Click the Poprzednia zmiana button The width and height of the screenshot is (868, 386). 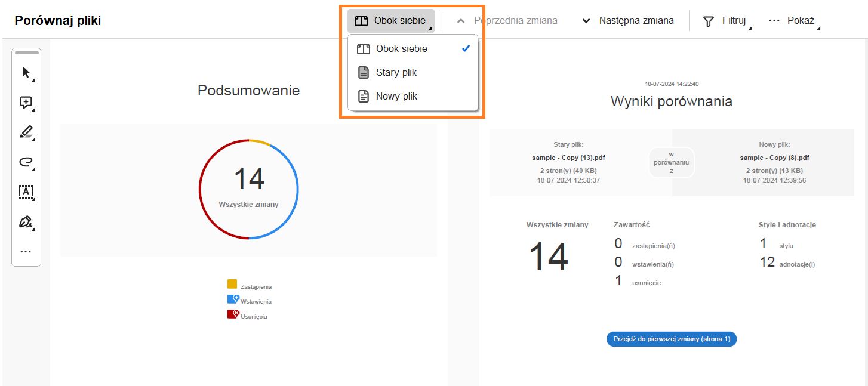tap(507, 21)
